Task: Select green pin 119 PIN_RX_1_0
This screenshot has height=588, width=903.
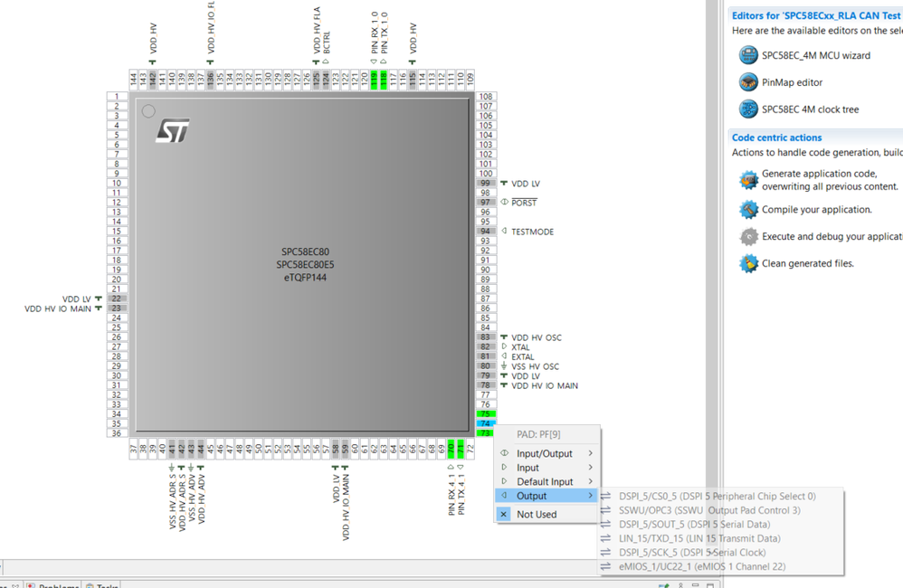Action: click(x=374, y=80)
